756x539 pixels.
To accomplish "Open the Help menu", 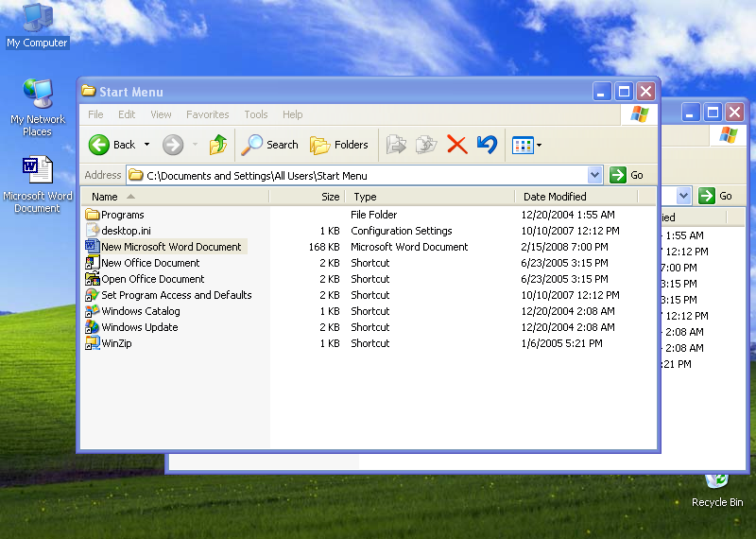I will coord(293,114).
